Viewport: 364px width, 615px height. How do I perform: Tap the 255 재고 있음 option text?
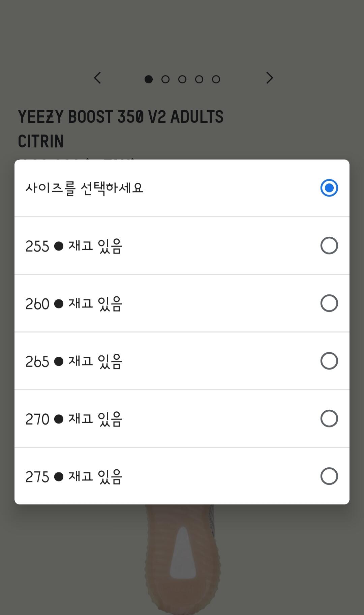(74, 246)
